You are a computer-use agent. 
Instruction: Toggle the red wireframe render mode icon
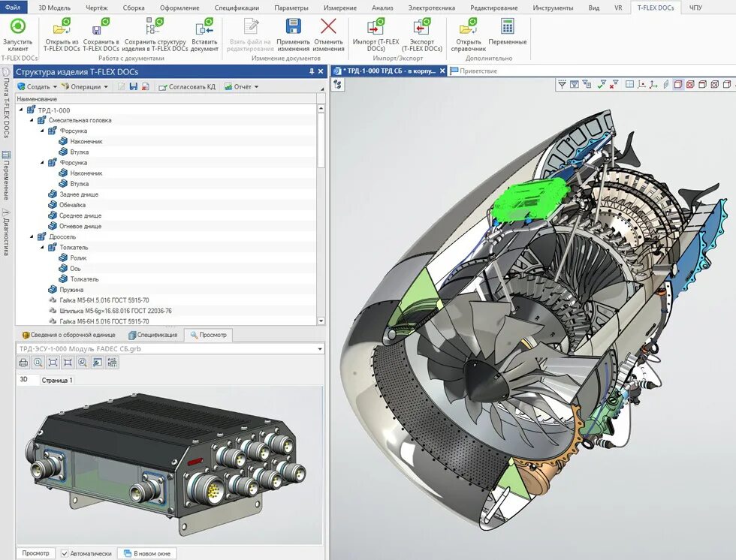pos(690,84)
